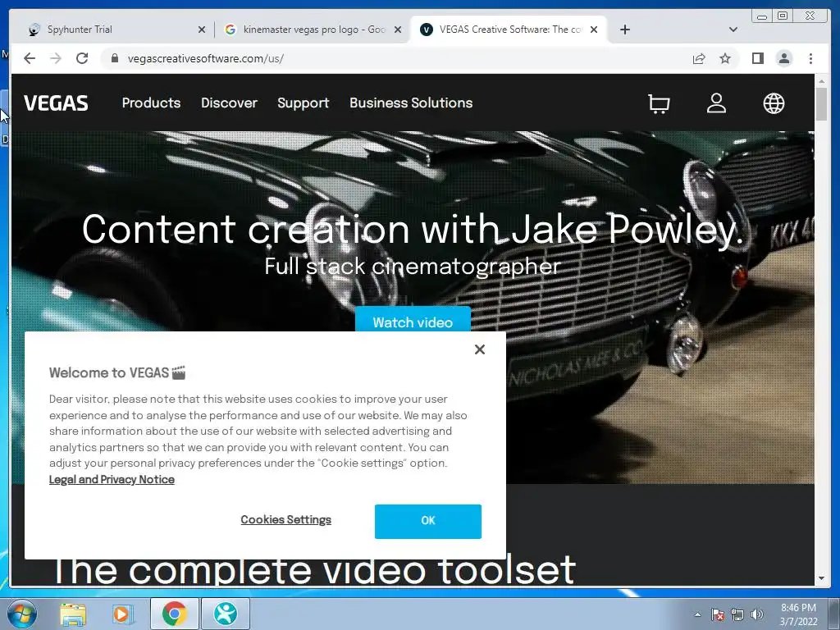
Task: Bookmark this page with the star
Action: point(725,58)
